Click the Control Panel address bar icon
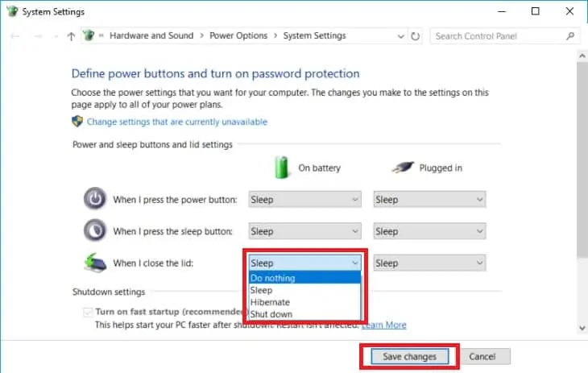This screenshot has height=373, width=588. pos(89,35)
